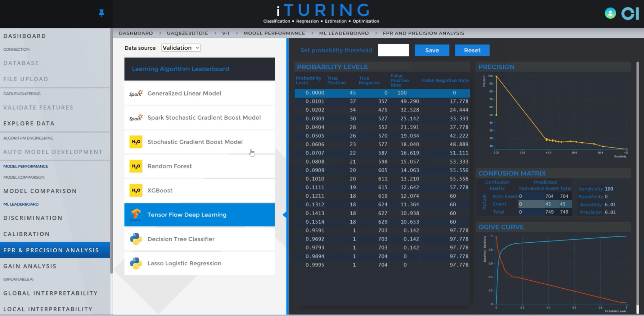Click Model Performance breadcrumb
644x316 pixels.
click(274, 33)
